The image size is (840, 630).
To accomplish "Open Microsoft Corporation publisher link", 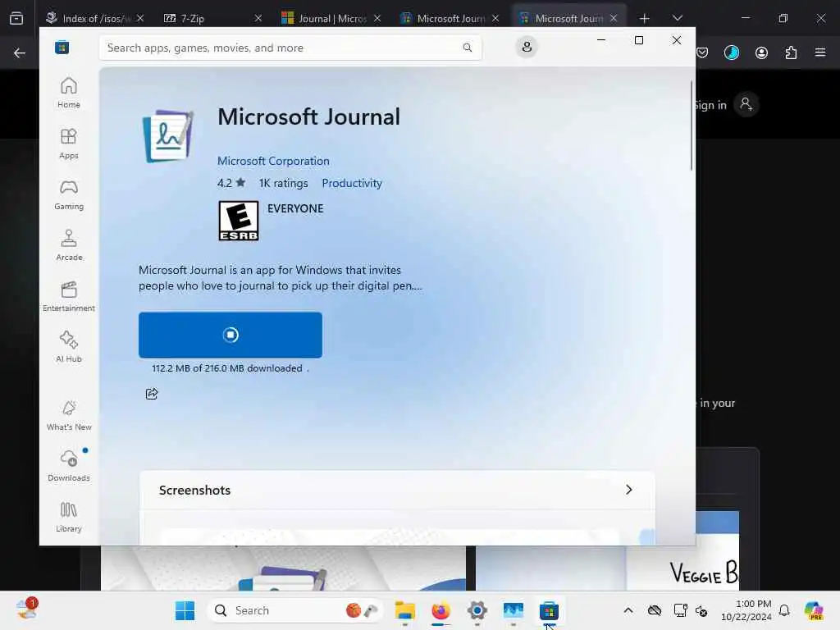I will (273, 161).
